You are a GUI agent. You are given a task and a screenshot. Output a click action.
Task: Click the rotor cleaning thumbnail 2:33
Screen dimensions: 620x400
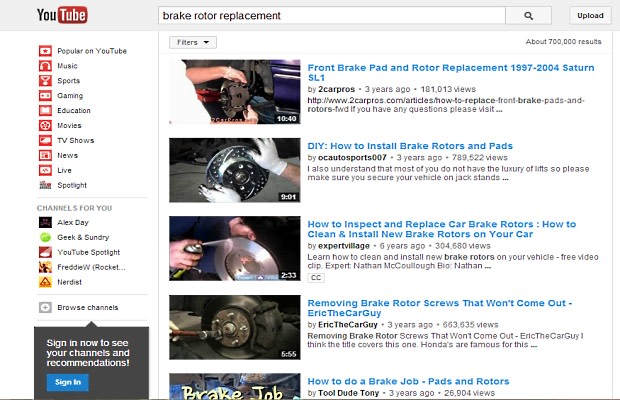click(235, 248)
